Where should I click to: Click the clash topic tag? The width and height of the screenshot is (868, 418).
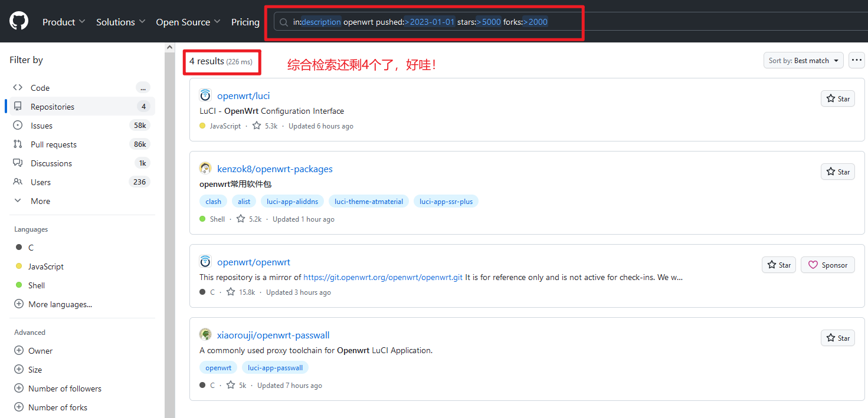pyautogui.click(x=214, y=201)
